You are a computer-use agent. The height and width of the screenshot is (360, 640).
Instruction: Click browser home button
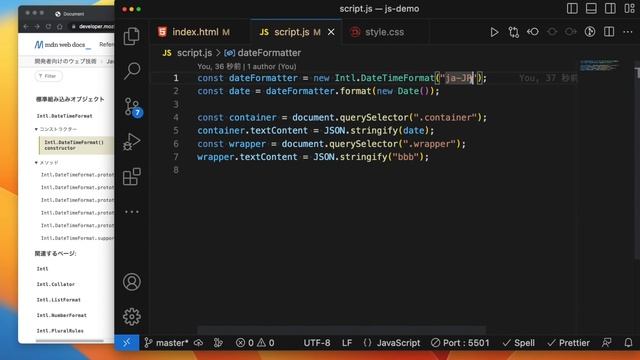click(x=60, y=27)
